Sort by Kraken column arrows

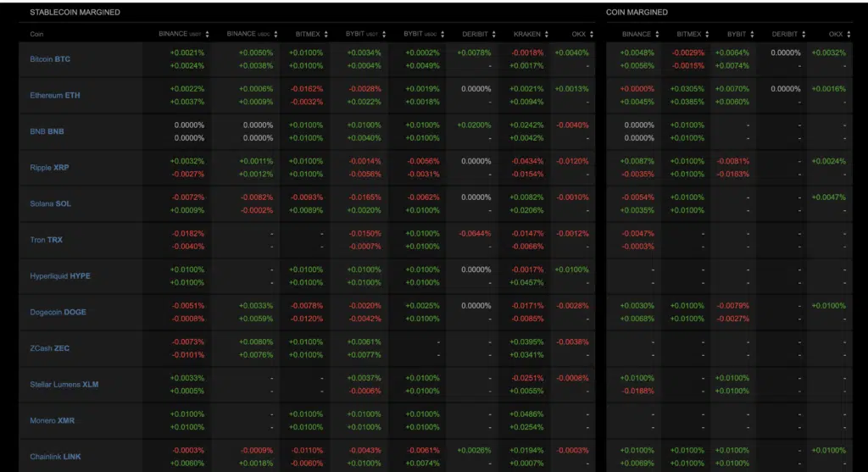tap(547, 34)
